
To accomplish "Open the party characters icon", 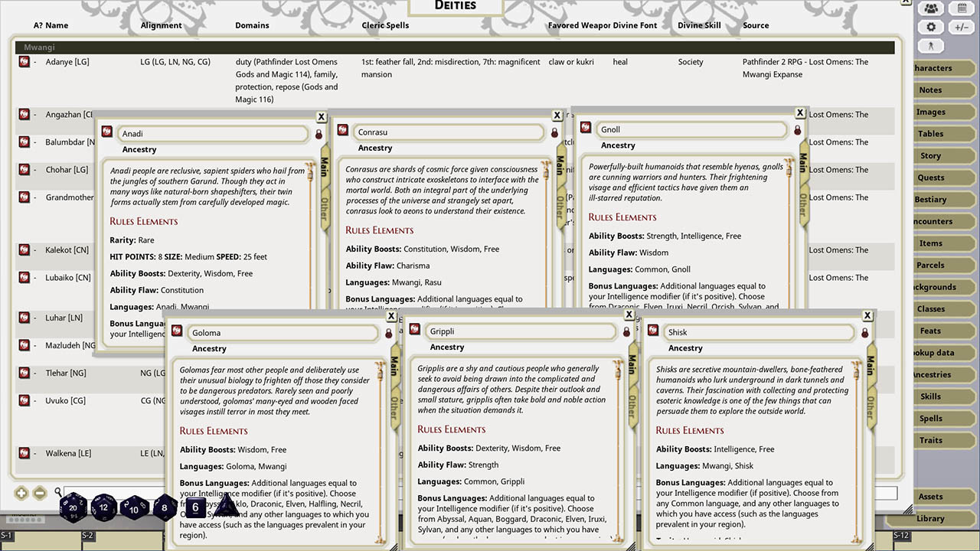I will click(x=931, y=8).
